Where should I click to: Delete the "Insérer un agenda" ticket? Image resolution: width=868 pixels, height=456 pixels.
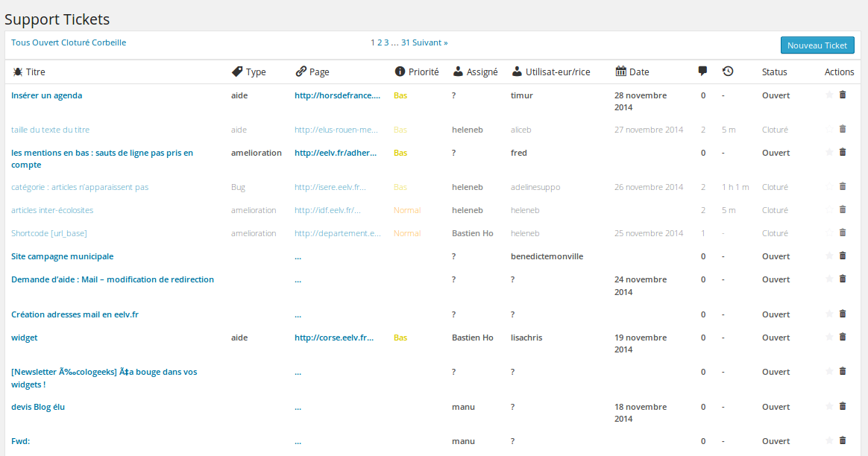pyautogui.click(x=843, y=95)
